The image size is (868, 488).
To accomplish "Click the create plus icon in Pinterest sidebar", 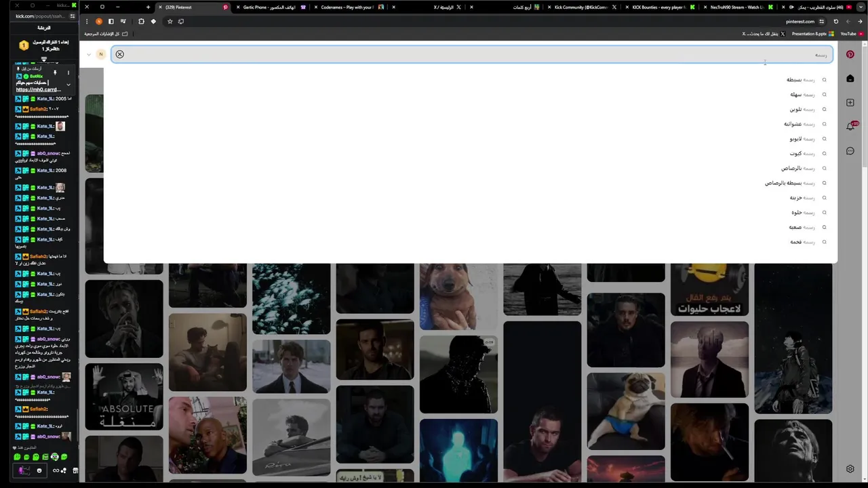I will 850,102.
